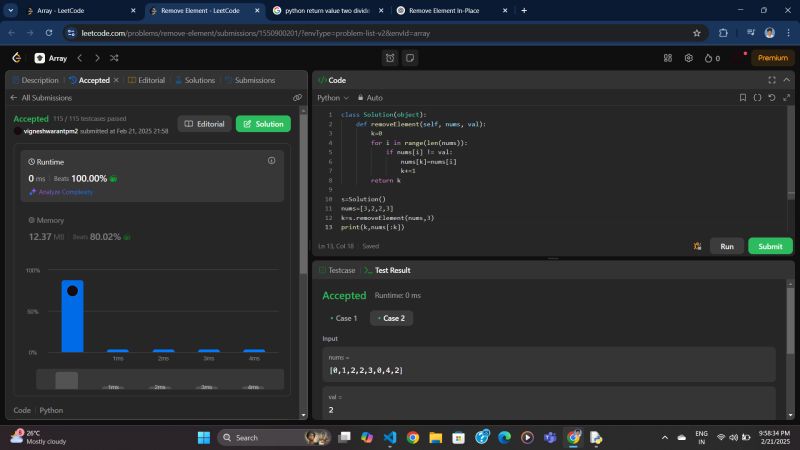Click the browser address bar
The image size is (800, 450).
(x=385, y=33)
